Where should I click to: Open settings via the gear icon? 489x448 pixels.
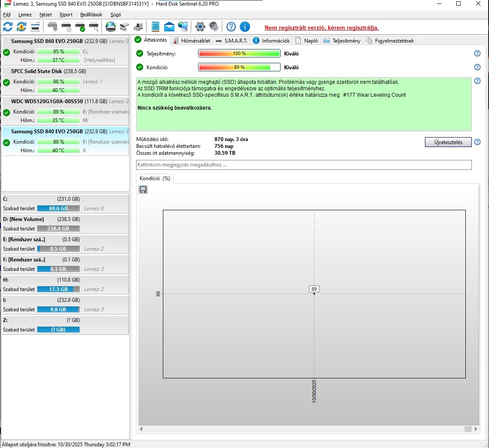pyautogui.click(x=200, y=27)
